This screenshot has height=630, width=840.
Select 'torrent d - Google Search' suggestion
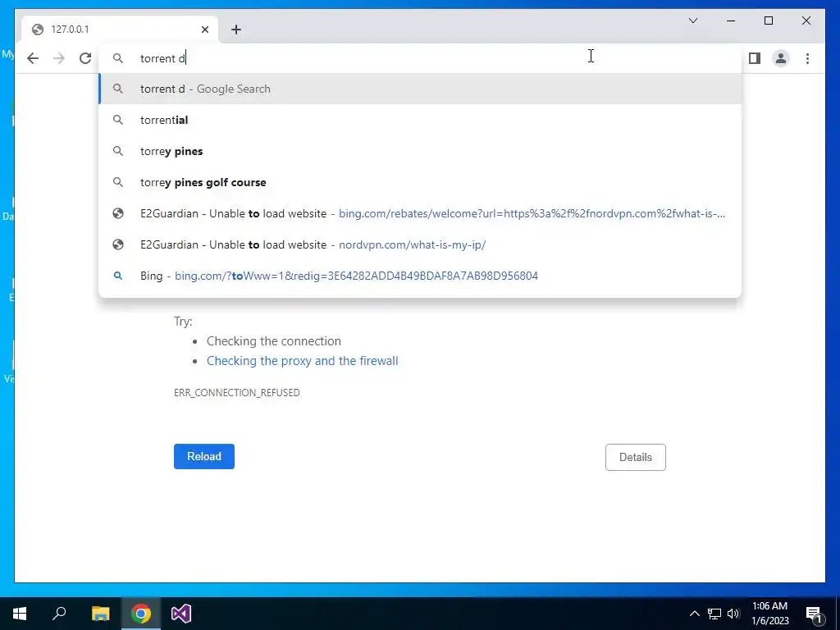[420, 89]
